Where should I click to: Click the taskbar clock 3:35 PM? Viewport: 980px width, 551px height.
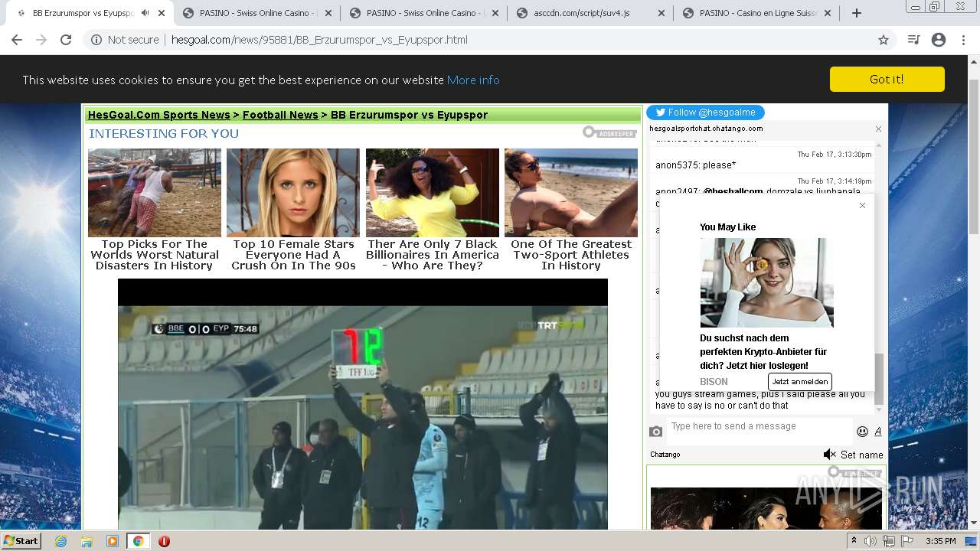(940, 541)
